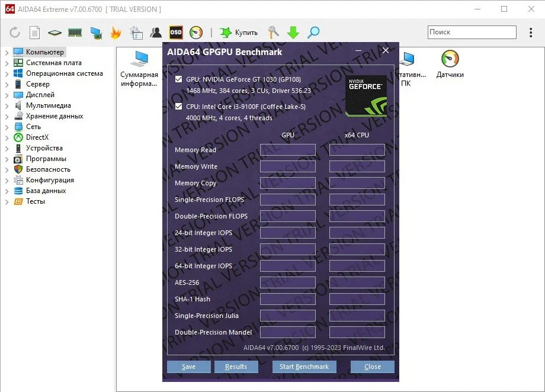Viewport: 545px width, 392px height.
Task: Click the Refresh toolbar icon
Action: pyautogui.click(x=15, y=33)
